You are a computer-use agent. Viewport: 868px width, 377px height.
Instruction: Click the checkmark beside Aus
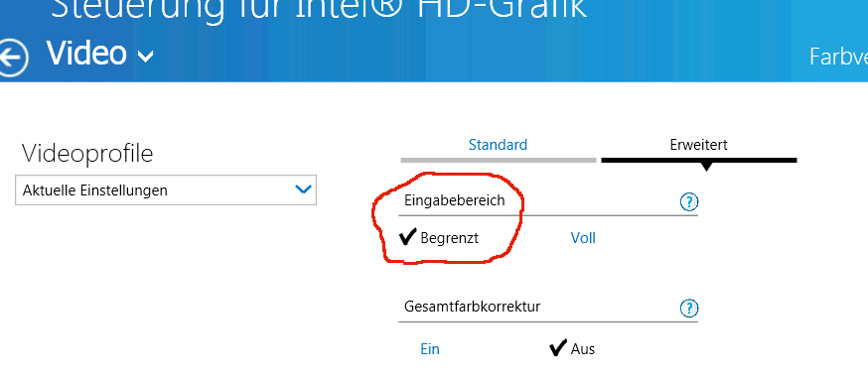(x=558, y=349)
